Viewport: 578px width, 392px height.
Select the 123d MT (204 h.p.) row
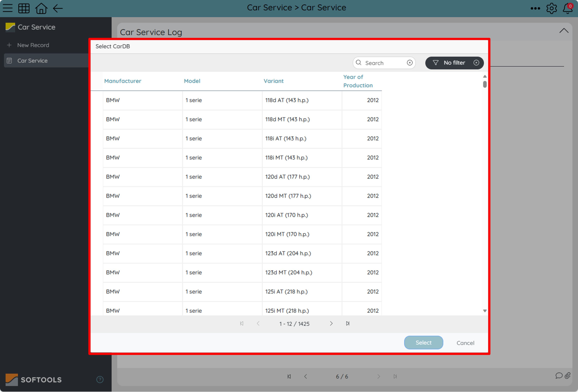pos(242,273)
